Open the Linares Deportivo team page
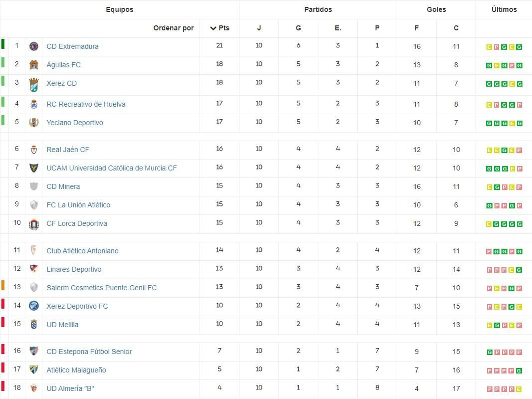This screenshot has width=532, height=399. tap(74, 269)
